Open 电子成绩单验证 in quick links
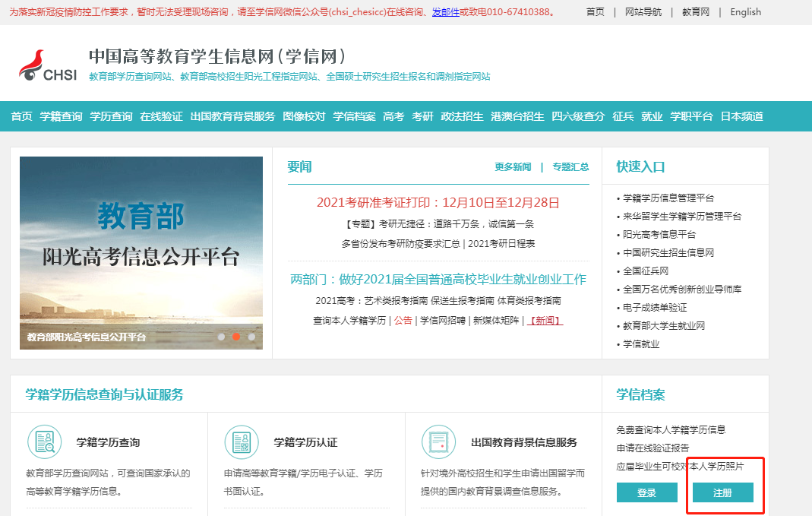 pos(655,308)
